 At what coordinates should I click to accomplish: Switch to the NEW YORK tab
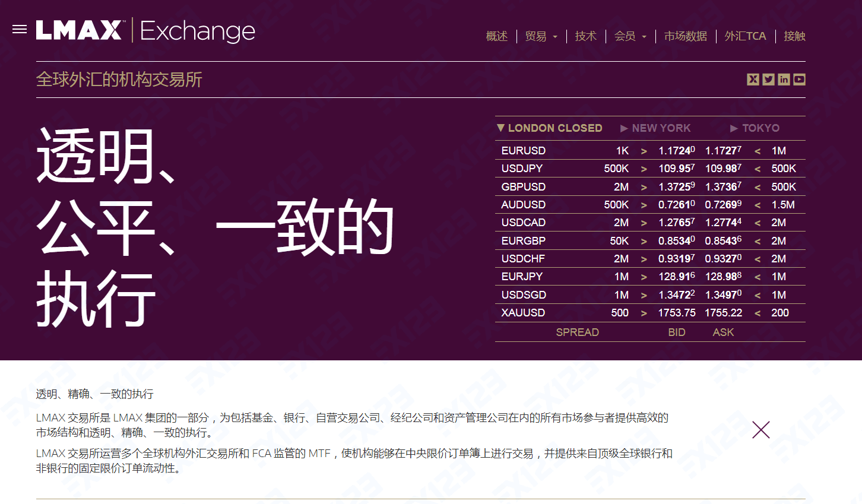(655, 128)
